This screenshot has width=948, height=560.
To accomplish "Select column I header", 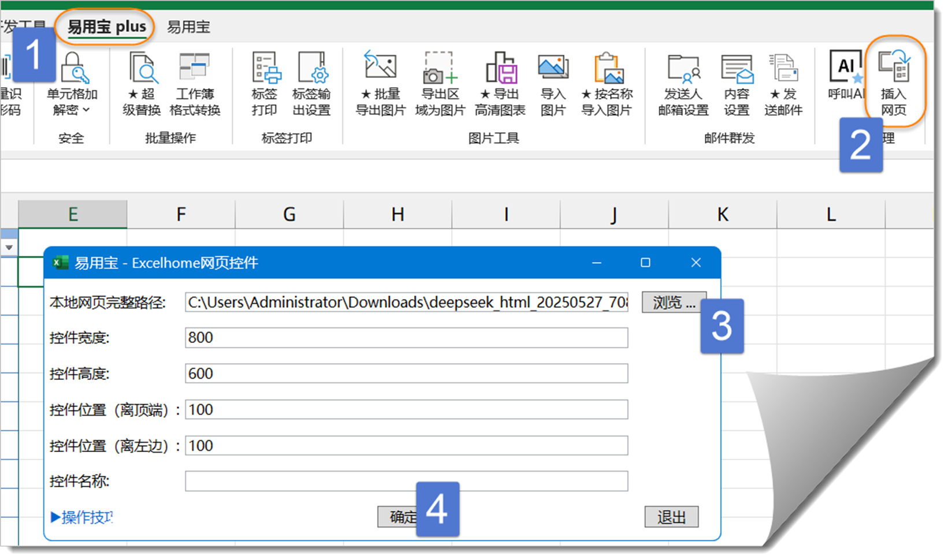I will coord(506,214).
